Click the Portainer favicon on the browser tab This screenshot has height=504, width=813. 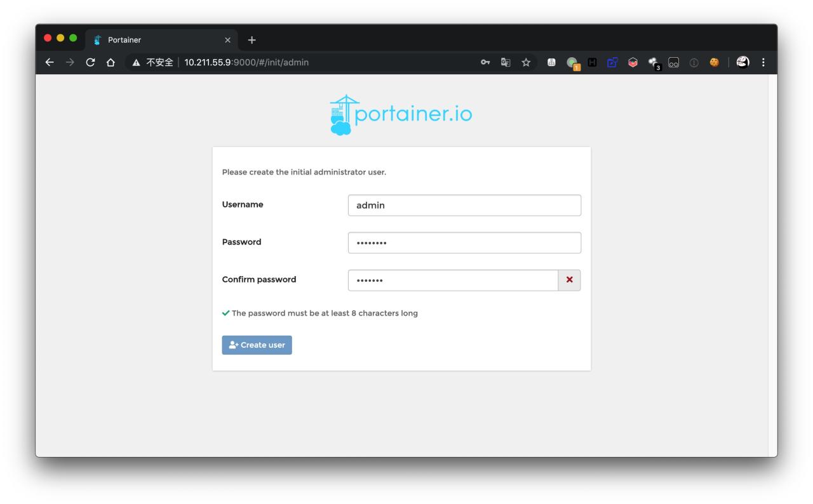97,38
